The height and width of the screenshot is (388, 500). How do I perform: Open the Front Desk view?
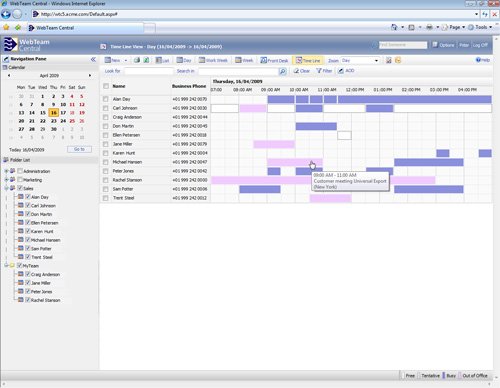[x=274, y=60]
